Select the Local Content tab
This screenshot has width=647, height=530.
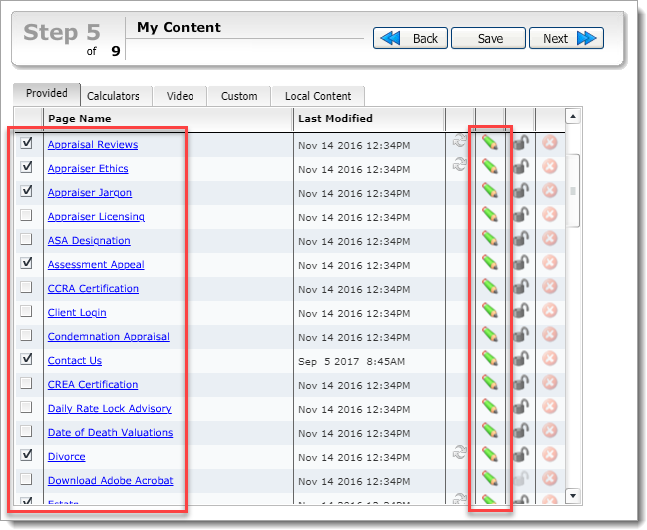click(318, 96)
